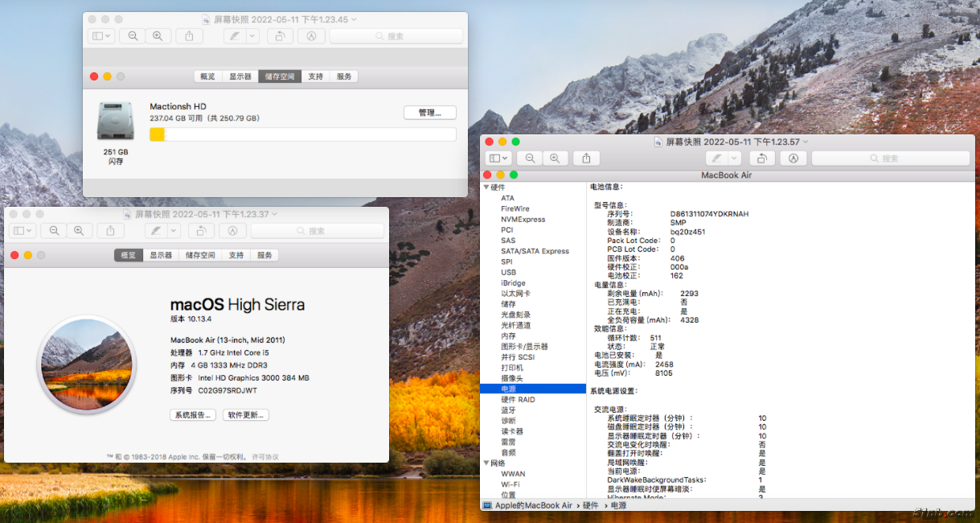Open the title chevron of the 1.23.57 window
Viewport: 980px width, 523px height.
tap(806, 142)
